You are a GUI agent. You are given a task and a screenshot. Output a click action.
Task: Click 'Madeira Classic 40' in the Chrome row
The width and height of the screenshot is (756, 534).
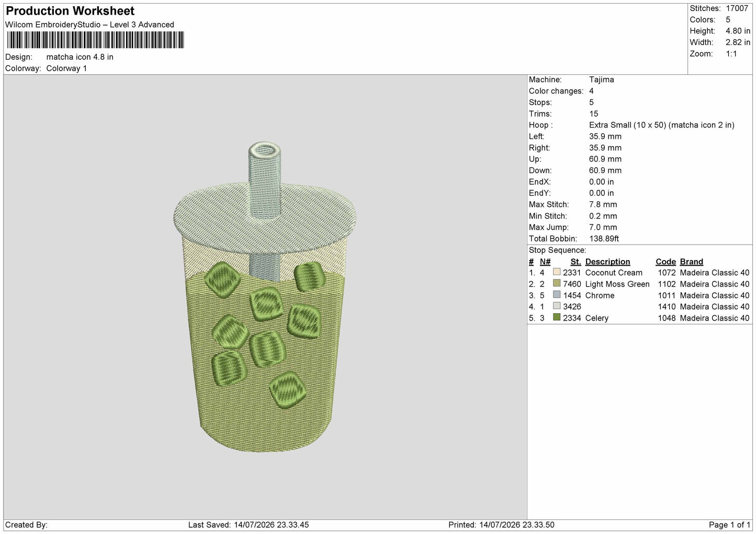tap(715, 296)
